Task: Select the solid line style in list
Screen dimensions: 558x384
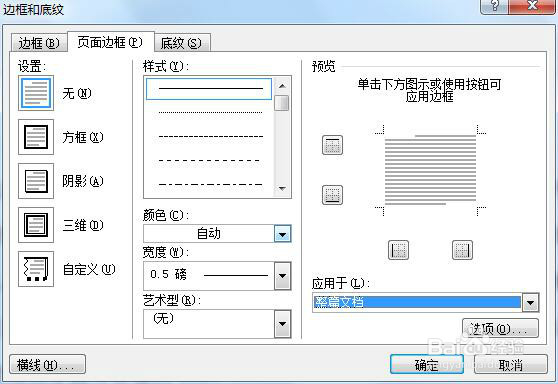Action: [x=209, y=89]
